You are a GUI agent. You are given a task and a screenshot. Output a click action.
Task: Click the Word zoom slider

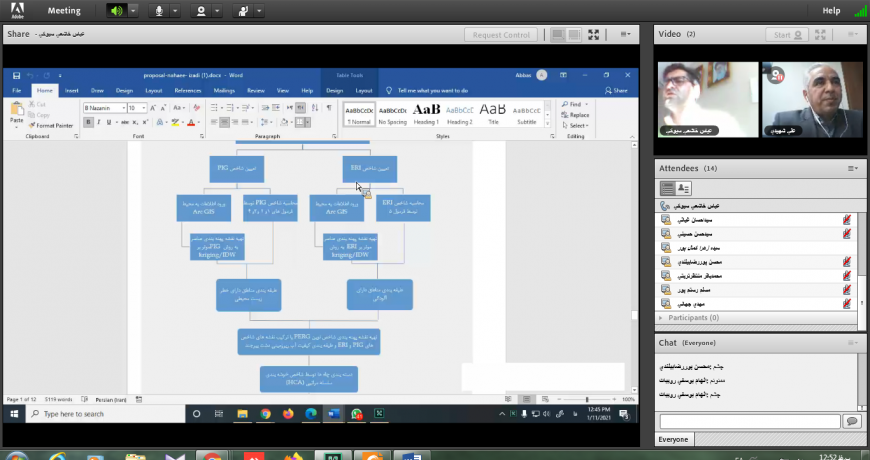[586, 400]
